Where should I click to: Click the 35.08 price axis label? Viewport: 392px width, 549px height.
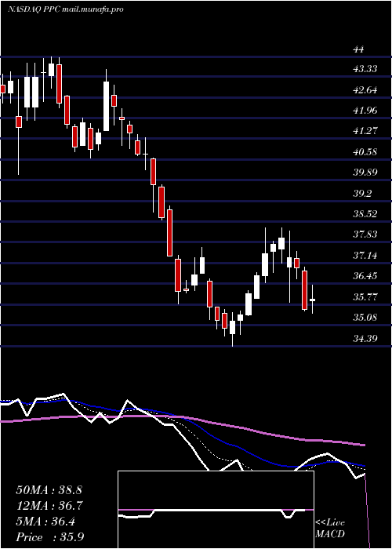coord(365,318)
